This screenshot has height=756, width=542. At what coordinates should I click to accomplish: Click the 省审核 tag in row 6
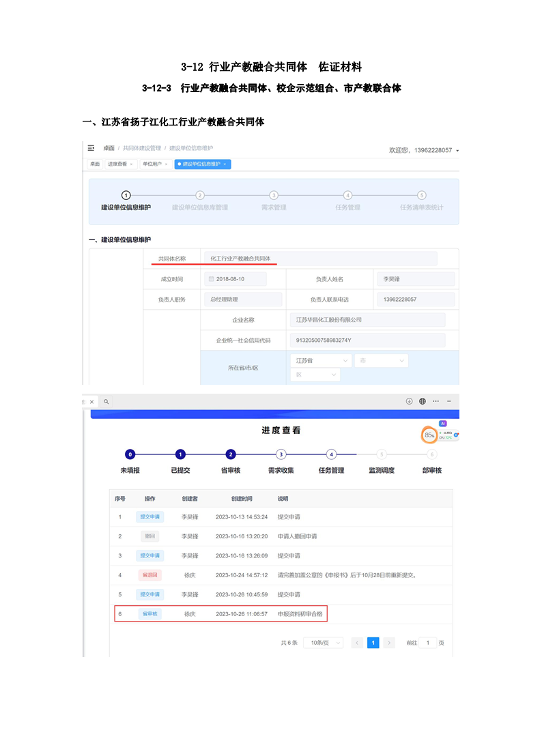(149, 614)
